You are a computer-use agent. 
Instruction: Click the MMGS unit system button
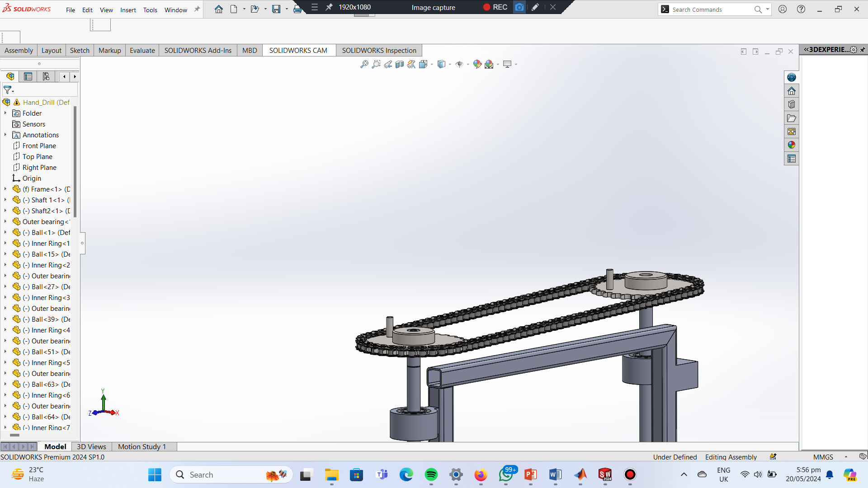[x=823, y=457]
